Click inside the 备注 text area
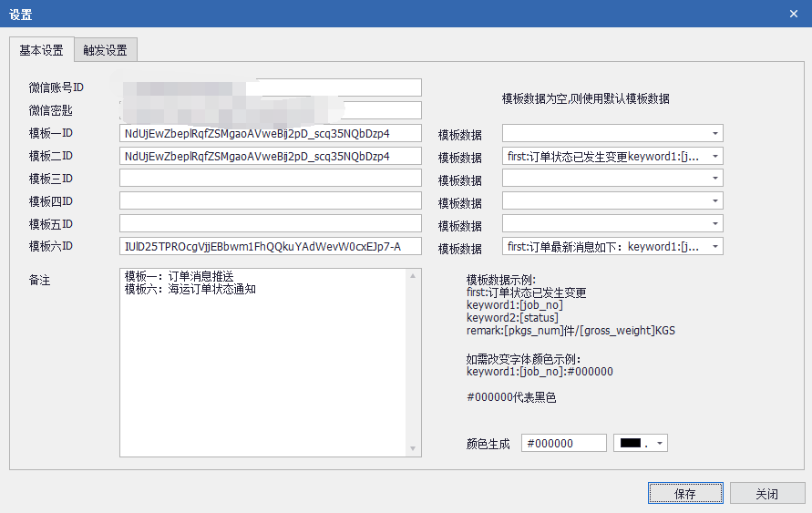The image size is (812, 513). (x=262, y=364)
